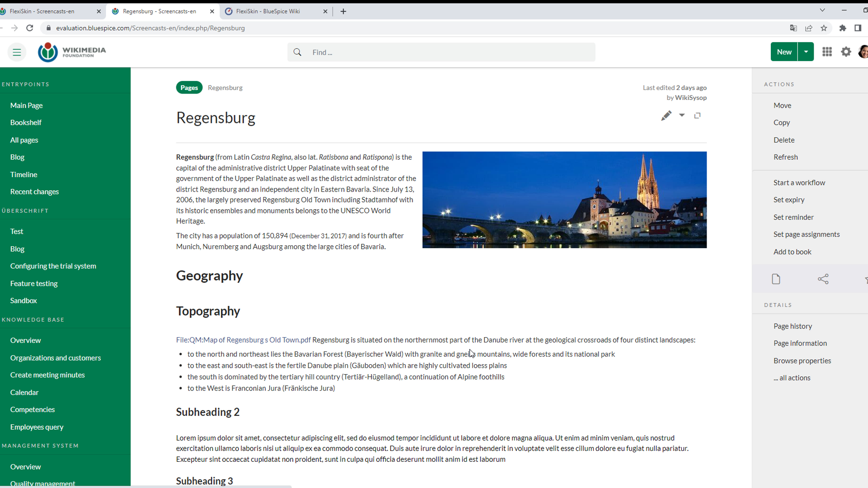Open the settings gear icon
The height and width of the screenshot is (488, 868).
click(x=846, y=52)
